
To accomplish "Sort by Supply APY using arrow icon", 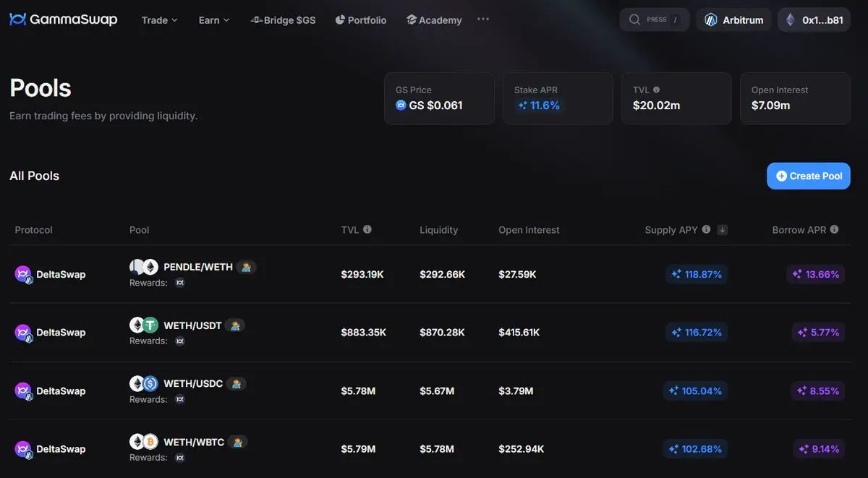I will click(x=722, y=230).
